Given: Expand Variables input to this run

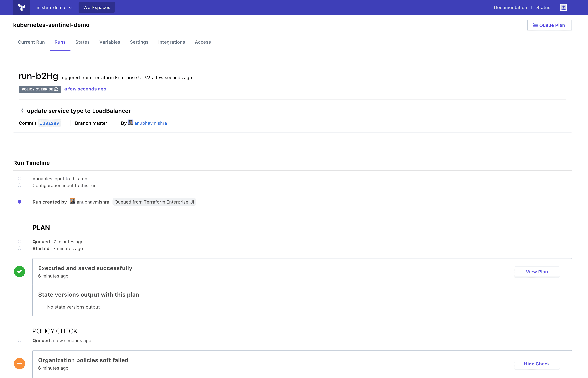Looking at the screenshot, I should pos(60,179).
